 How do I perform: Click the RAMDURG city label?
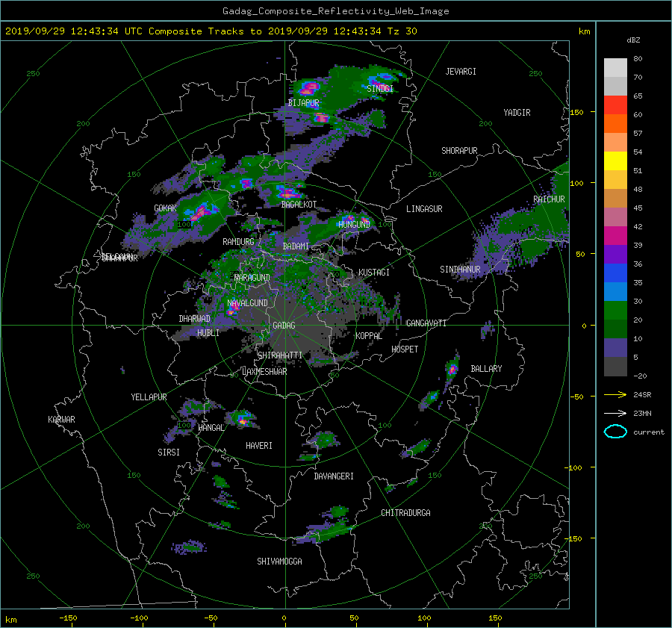(x=238, y=242)
